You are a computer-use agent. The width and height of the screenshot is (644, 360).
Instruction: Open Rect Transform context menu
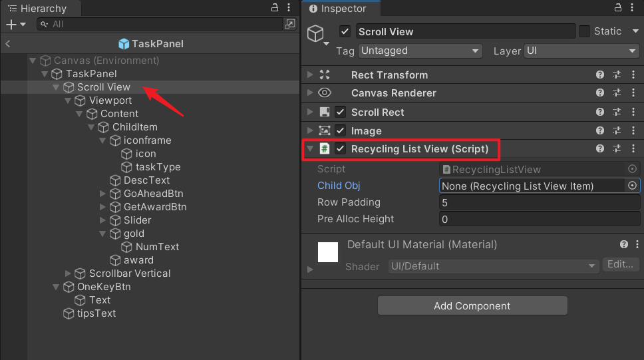coord(633,75)
